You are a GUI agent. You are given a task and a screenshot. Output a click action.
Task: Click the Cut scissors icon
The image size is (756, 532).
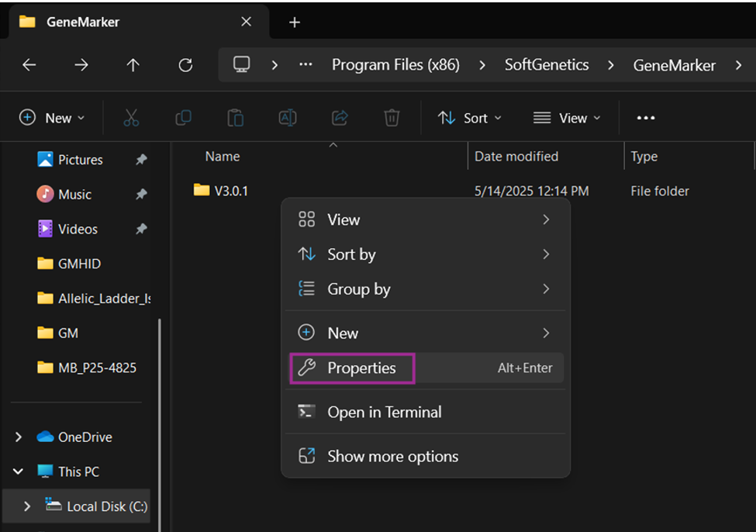[131, 118]
